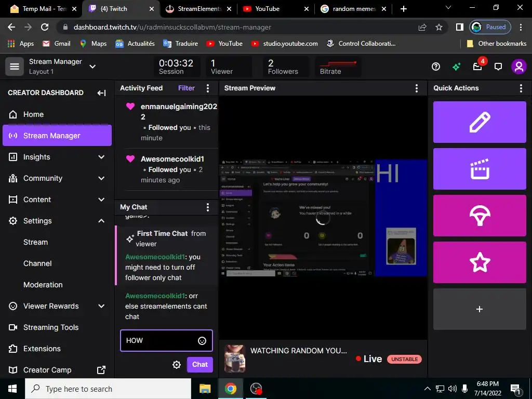
Task: Open a new browser tab
Action: click(403, 9)
